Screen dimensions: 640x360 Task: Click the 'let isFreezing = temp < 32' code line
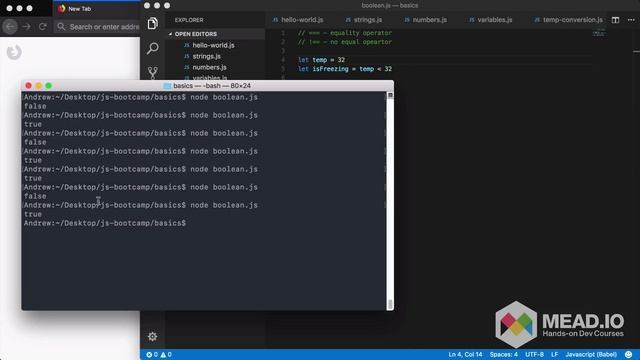point(344,69)
